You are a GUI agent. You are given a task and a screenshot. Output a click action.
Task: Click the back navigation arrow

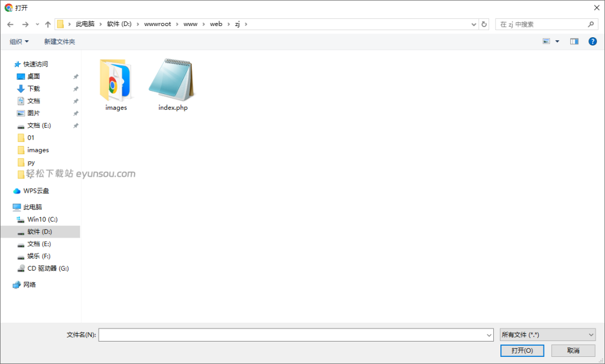click(x=11, y=24)
